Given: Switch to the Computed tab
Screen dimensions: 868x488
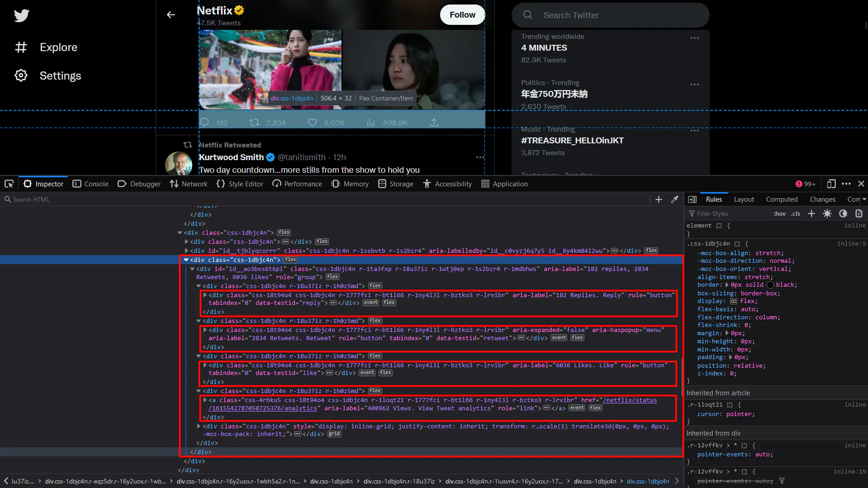Looking at the screenshot, I should pos(782,199).
